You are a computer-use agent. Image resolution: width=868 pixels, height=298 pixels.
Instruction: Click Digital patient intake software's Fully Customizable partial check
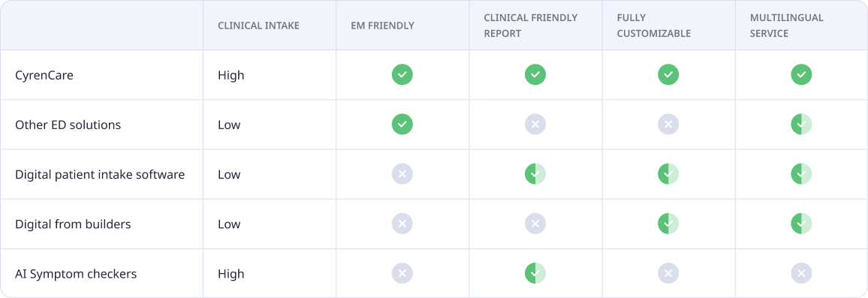point(668,174)
